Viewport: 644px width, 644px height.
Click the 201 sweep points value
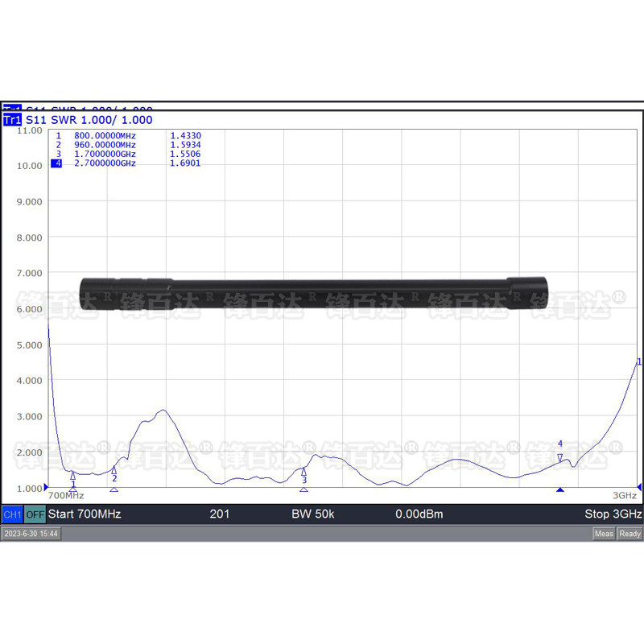219,514
